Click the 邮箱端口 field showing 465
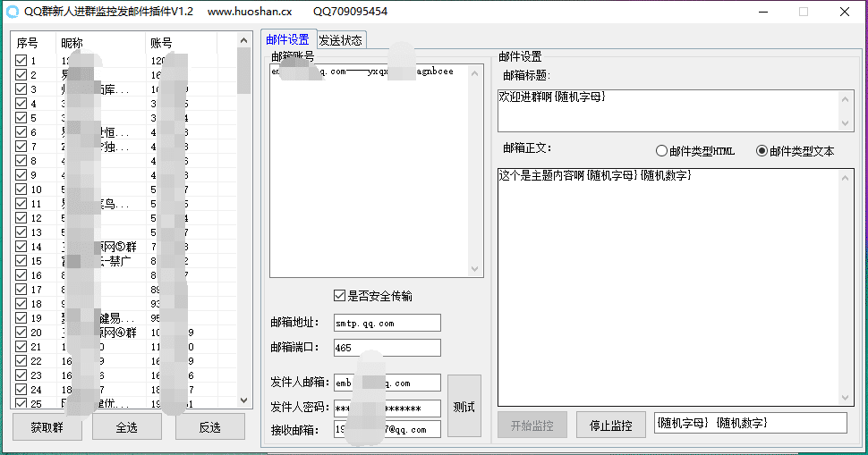868x455 pixels. (x=387, y=348)
